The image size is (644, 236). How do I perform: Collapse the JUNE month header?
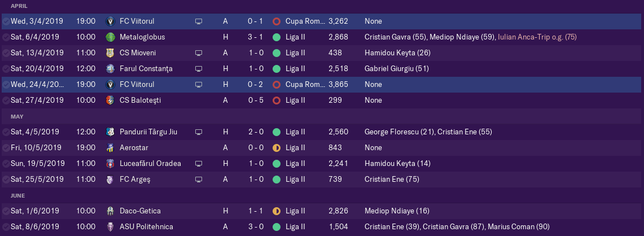pos(17,196)
